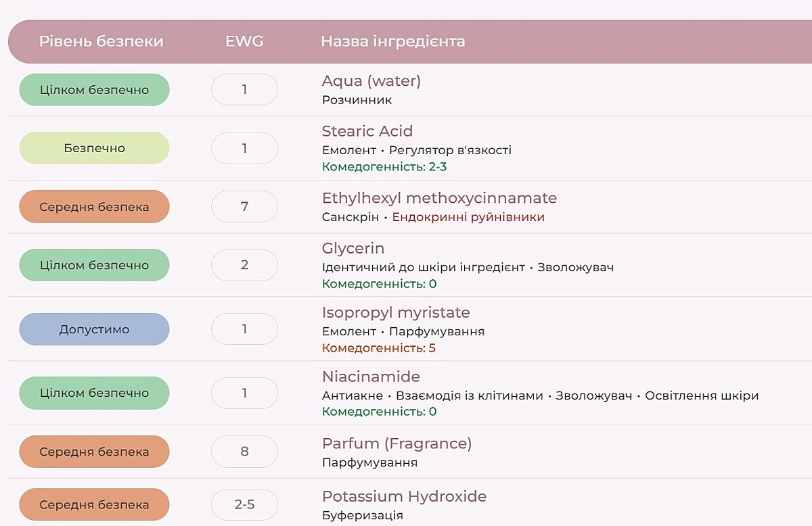Click the Aqua (water) ingredient name
This screenshot has width=812, height=526.
[371, 81]
